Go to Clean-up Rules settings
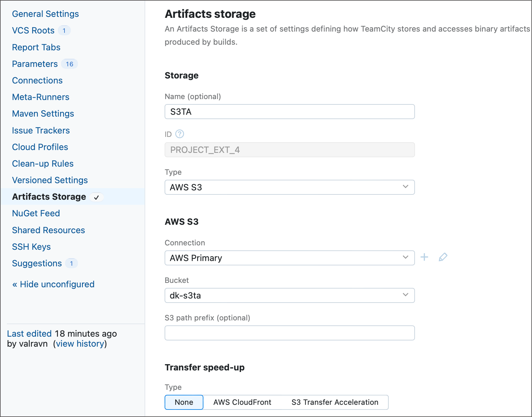Viewport: 532px width, 417px height. coord(43,163)
